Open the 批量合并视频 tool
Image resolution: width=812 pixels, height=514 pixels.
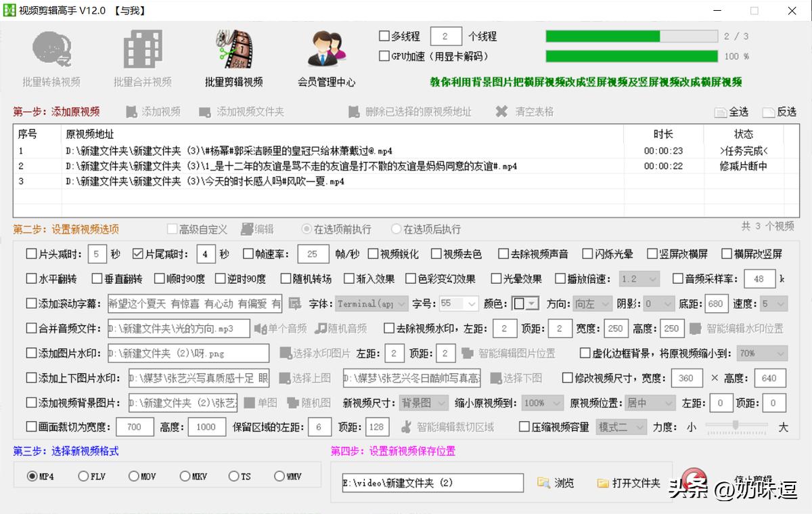pyautogui.click(x=141, y=58)
